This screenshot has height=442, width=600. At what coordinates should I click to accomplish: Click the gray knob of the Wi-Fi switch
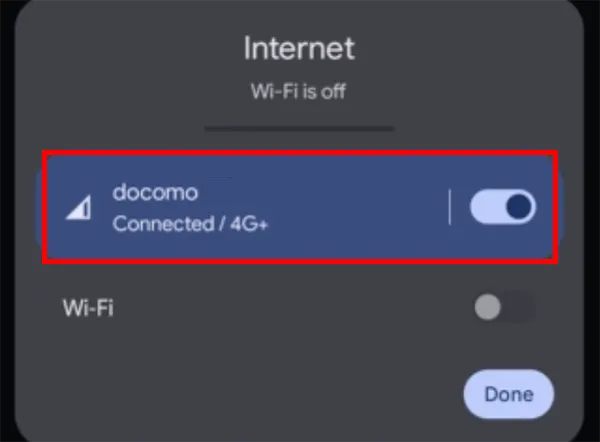click(x=488, y=308)
